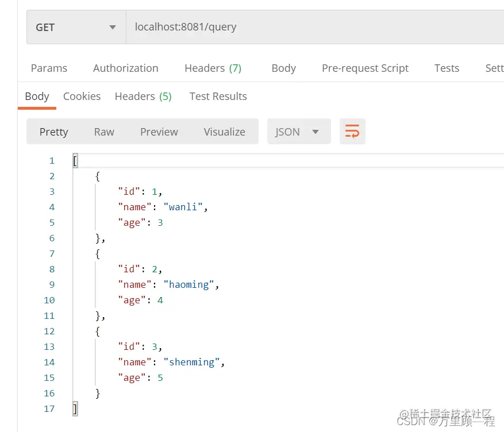Click the opening bracket on line 1
The width and height of the screenshot is (504, 432).
coord(75,161)
